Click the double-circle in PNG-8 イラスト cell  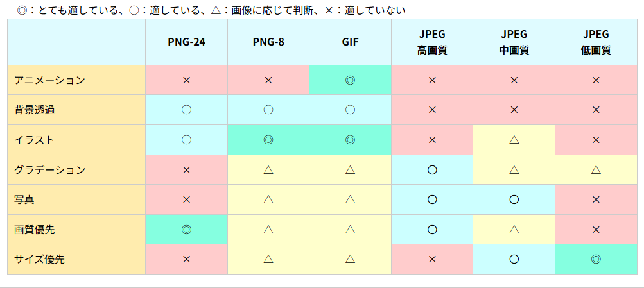click(x=268, y=140)
